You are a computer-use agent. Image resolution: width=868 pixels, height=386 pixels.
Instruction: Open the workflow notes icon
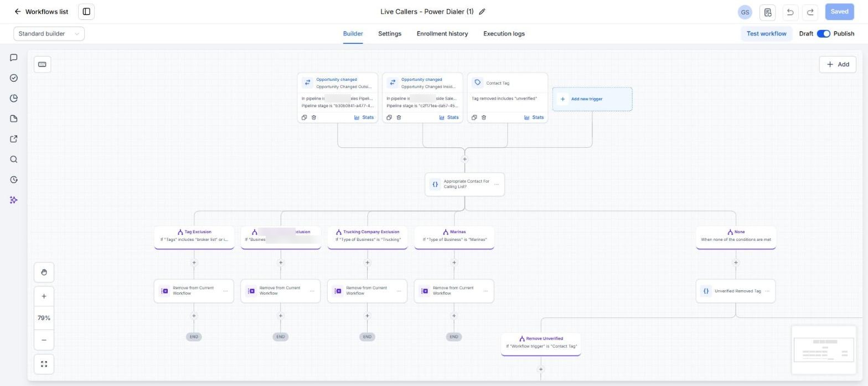click(767, 12)
